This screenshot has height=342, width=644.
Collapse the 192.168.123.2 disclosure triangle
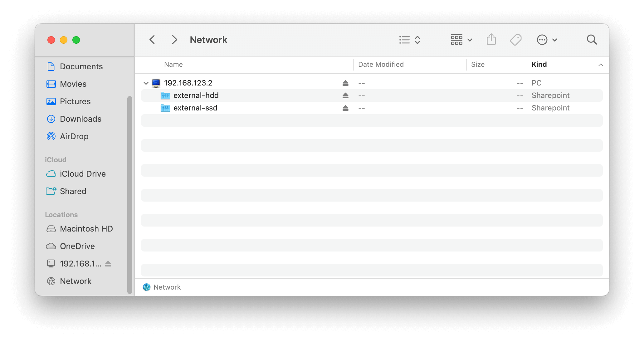(x=146, y=83)
